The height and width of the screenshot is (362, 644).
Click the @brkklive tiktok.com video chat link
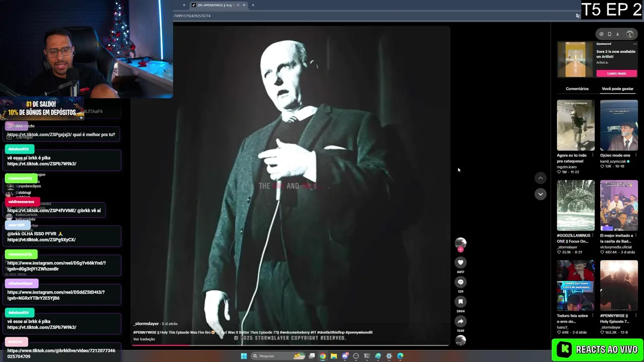(x=61, y=353)
